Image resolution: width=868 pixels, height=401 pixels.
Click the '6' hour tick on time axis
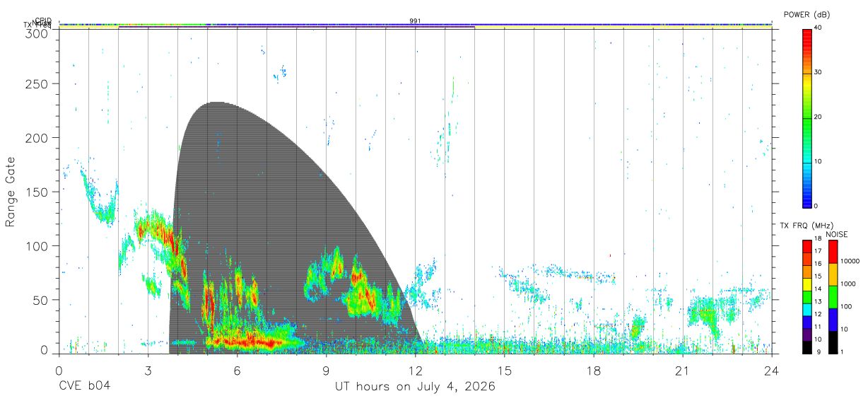[x=237, y=371]
